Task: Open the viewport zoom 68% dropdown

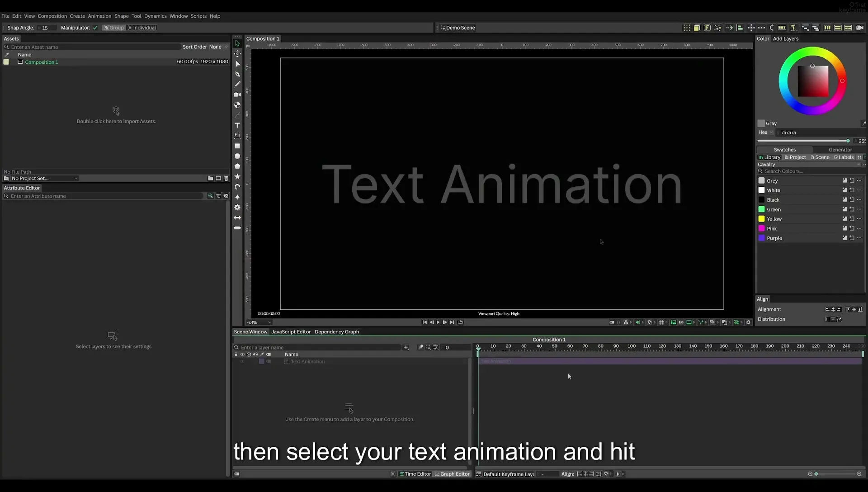Action: 259,322
